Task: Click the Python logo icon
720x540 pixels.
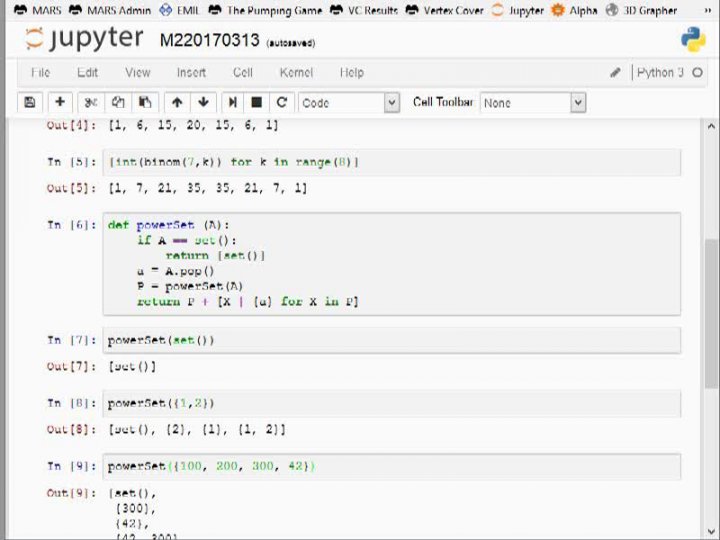Action: [693, 39]
